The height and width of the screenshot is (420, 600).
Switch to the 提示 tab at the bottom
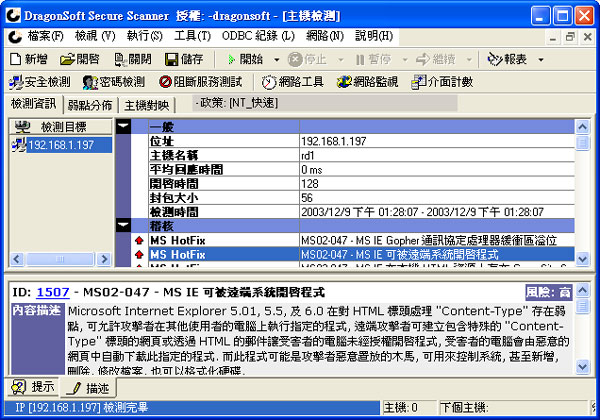pos(34,387)
